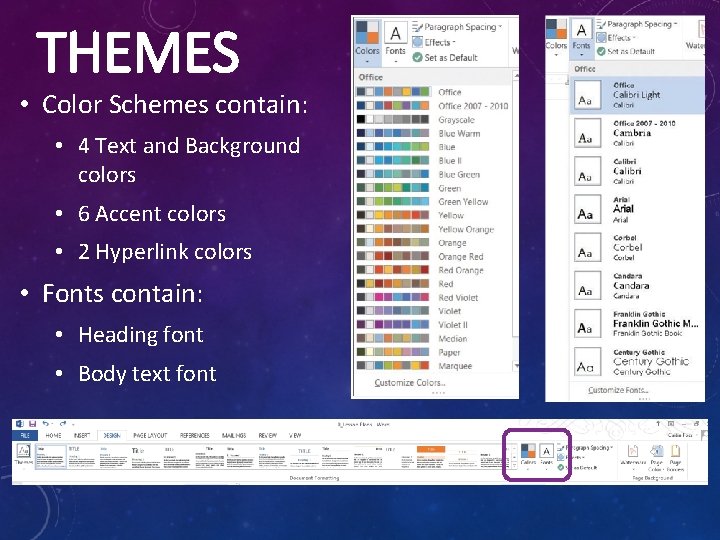Open the Themes gallery button in the ribbon

(23, 455)
